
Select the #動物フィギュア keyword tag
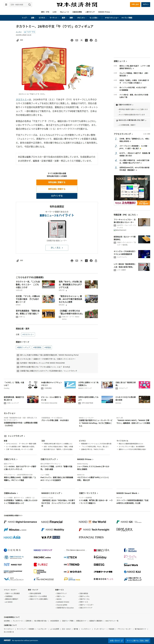pos(24,347)
